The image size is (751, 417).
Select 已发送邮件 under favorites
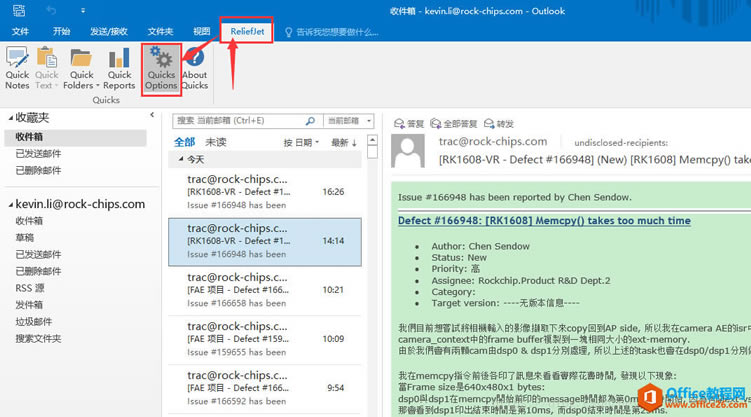38,154
